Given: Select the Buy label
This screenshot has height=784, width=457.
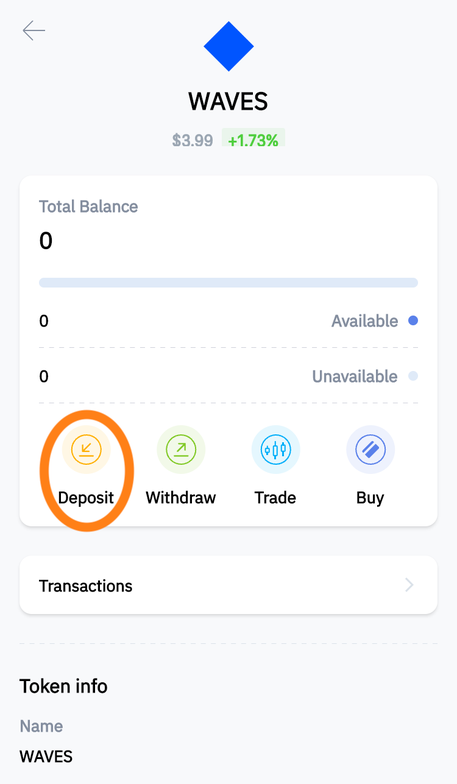Looking at the screenshot, I should tap(370, 498).
